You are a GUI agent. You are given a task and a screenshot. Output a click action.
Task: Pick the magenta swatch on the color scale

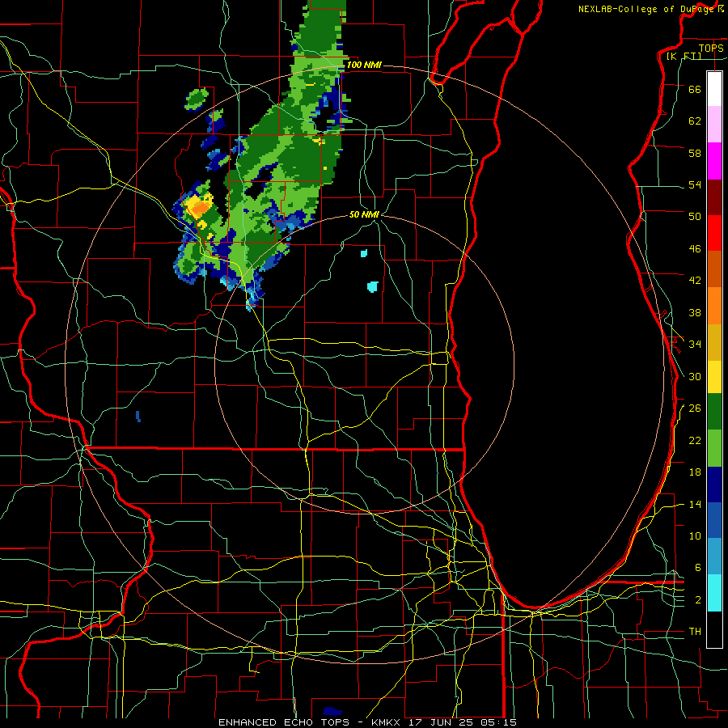714,161
